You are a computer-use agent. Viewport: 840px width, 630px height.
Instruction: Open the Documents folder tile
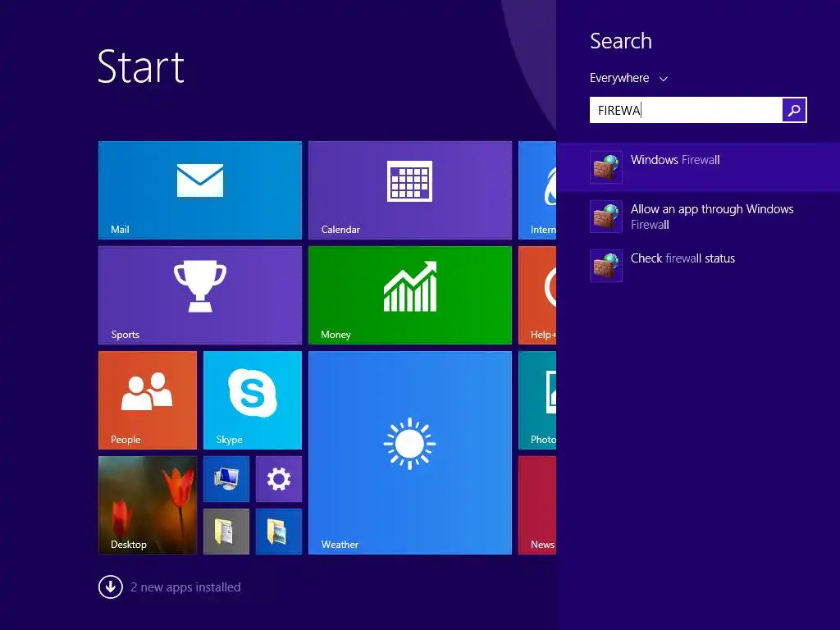tap(226, 532)
